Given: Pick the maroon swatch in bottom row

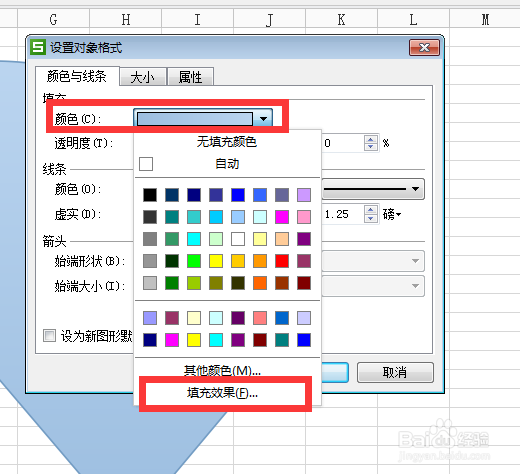Looking at the screenshot, I should (260, 340).
